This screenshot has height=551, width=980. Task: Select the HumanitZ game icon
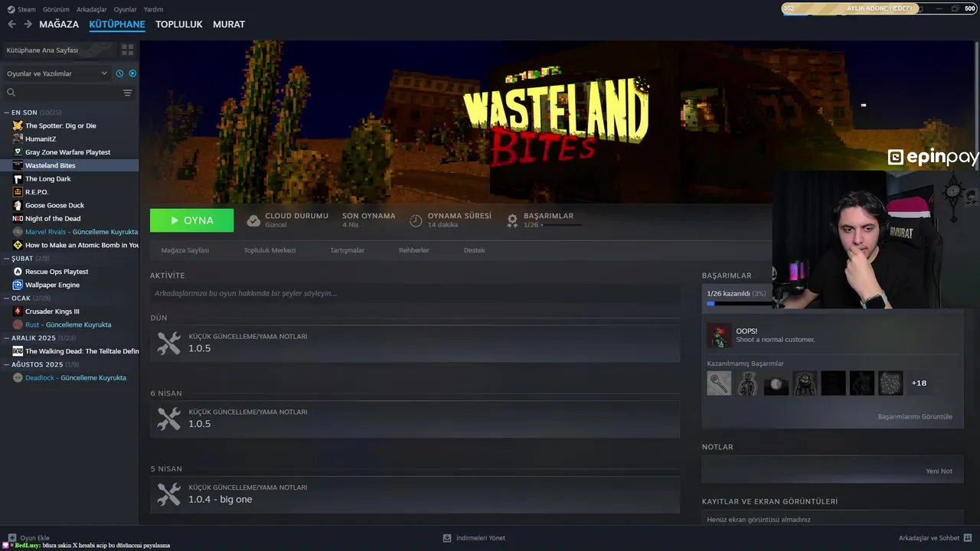(18, 139)
